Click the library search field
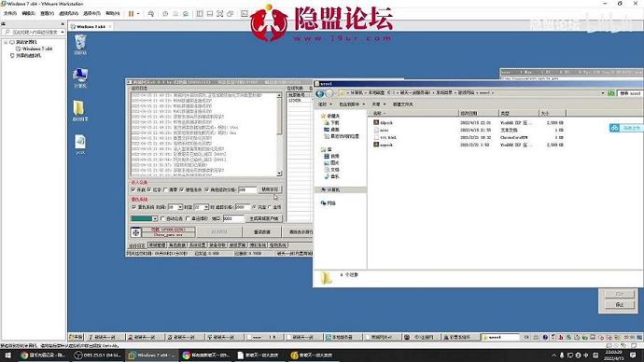This screenshot has height=362, width=644. coord(31,32)
